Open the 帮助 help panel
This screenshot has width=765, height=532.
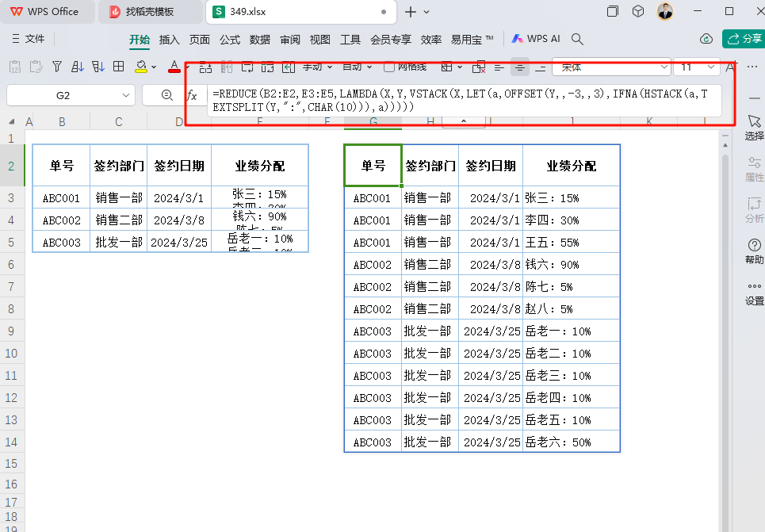point(754,251)
